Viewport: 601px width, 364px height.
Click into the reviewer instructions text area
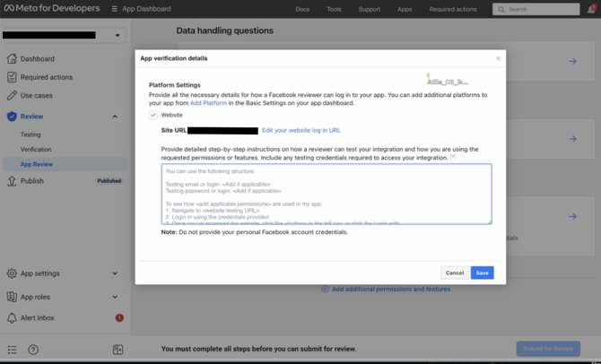coord(327,194)
